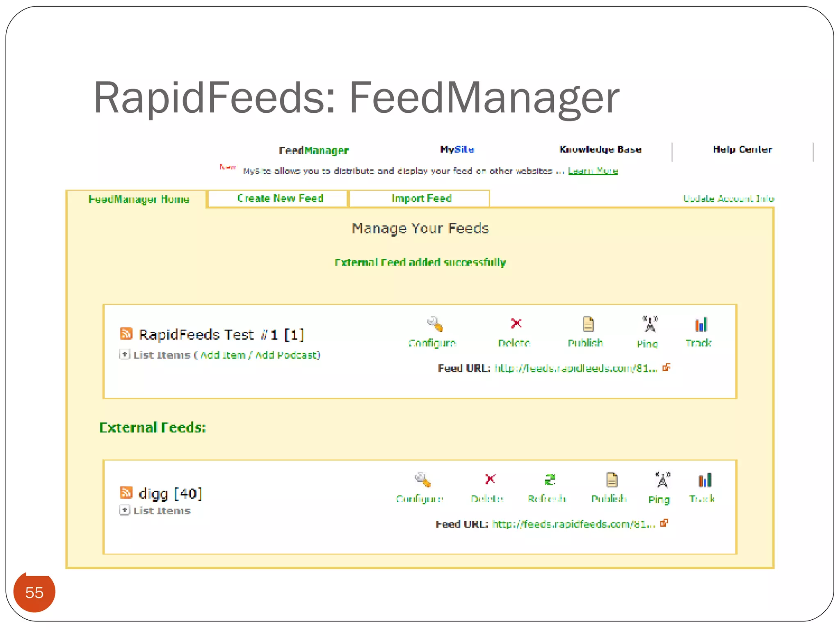
Task: Click Publish document icon for digg feed
Action: (x=612, y=479)
